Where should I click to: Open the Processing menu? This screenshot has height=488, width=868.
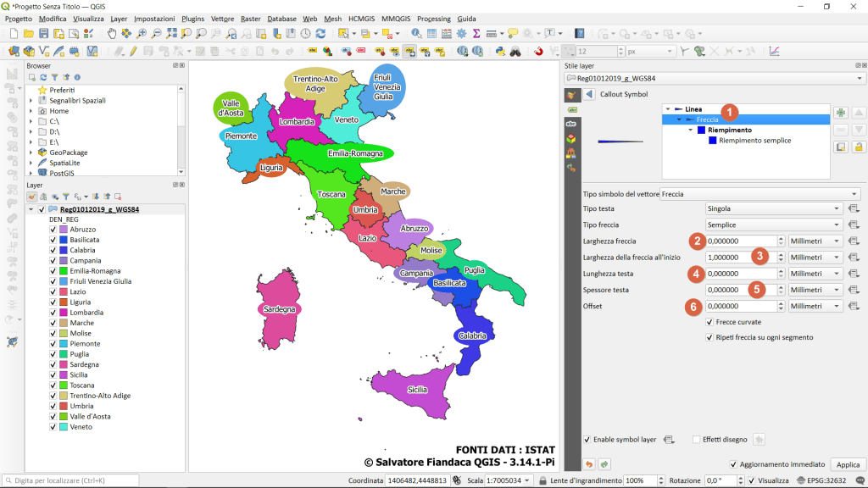click(433, 18)
